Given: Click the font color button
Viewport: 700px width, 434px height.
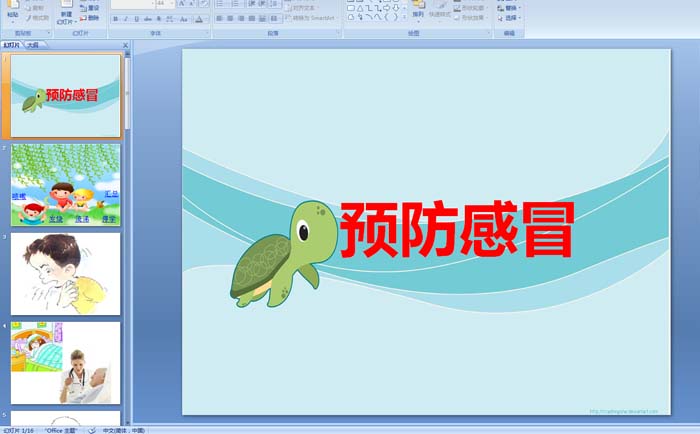Looking at the screenshot, I should tap(200, 19).
